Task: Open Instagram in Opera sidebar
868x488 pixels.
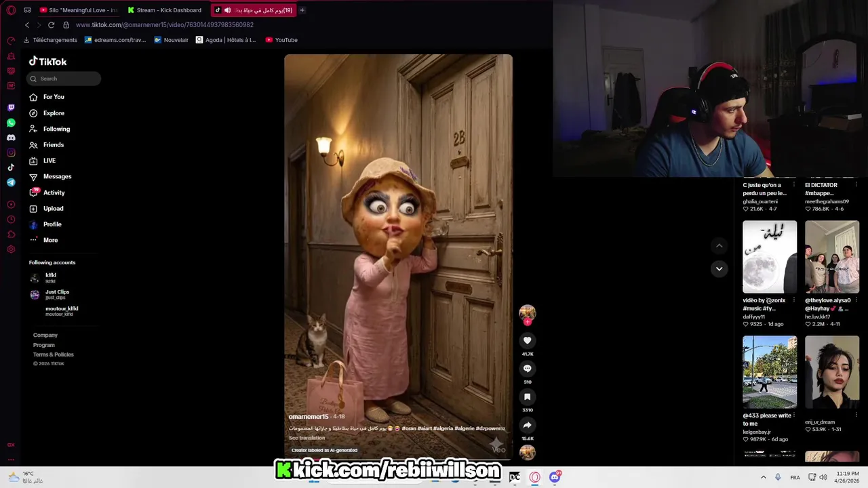Action: point(11,152)
